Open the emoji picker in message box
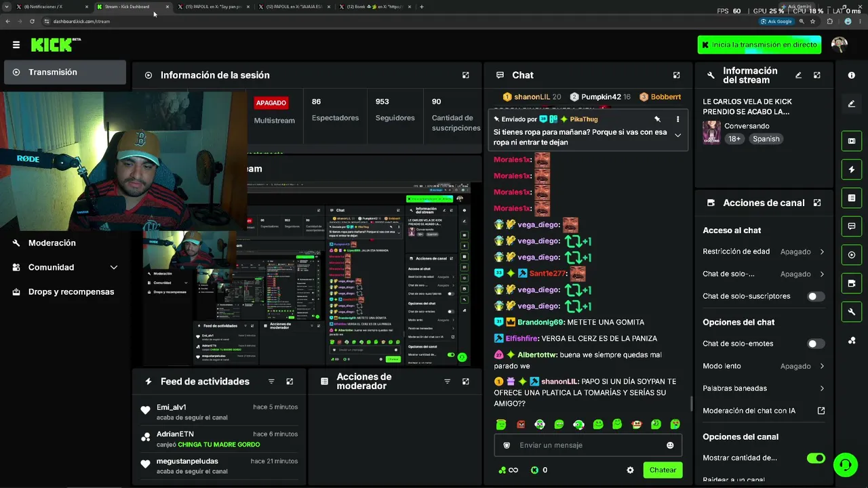 (670, 445)
